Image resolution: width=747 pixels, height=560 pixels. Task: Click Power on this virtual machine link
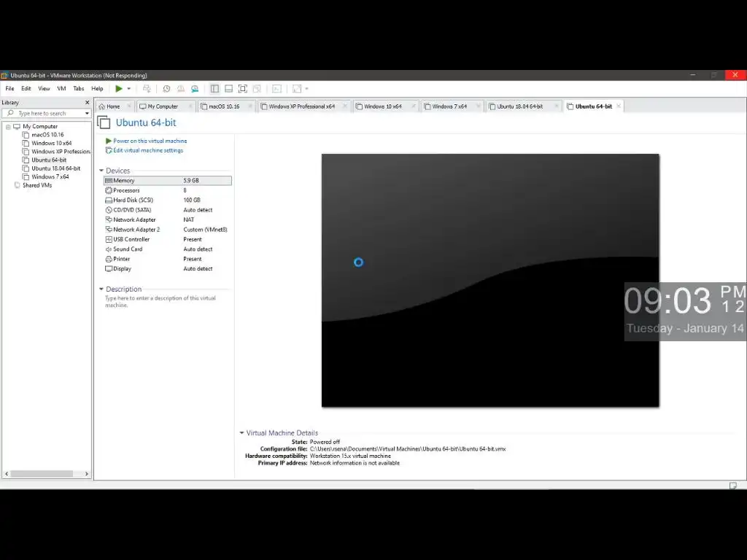pos(150,141)
